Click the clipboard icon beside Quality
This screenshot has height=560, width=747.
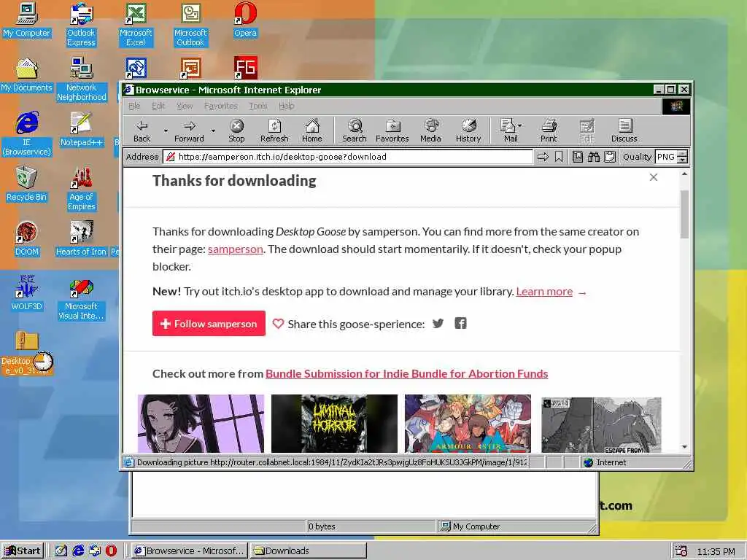(x=610, y=157)
